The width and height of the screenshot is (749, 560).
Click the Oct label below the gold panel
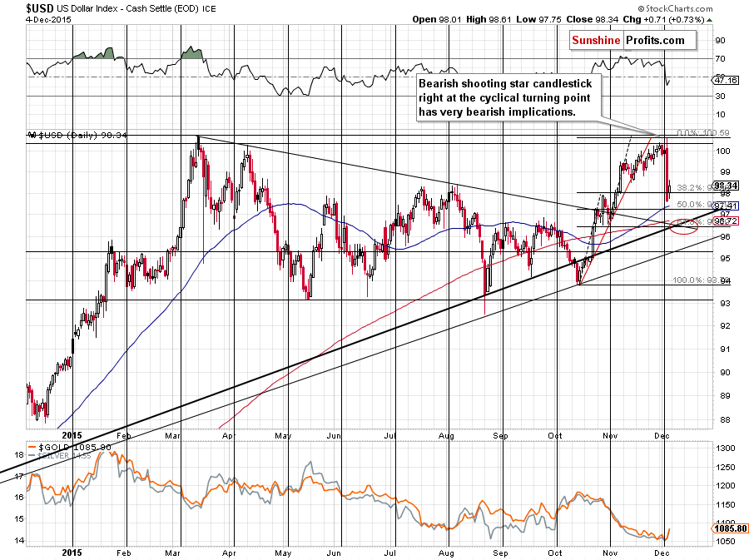click(555, 553)
